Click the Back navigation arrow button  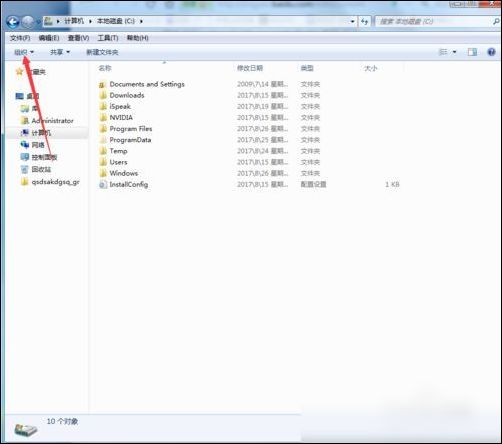coord(13,22)
